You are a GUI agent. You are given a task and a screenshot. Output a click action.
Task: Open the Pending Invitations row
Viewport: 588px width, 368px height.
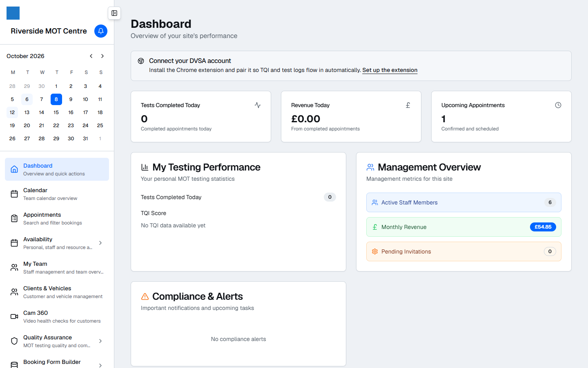(x=464, y=251)
